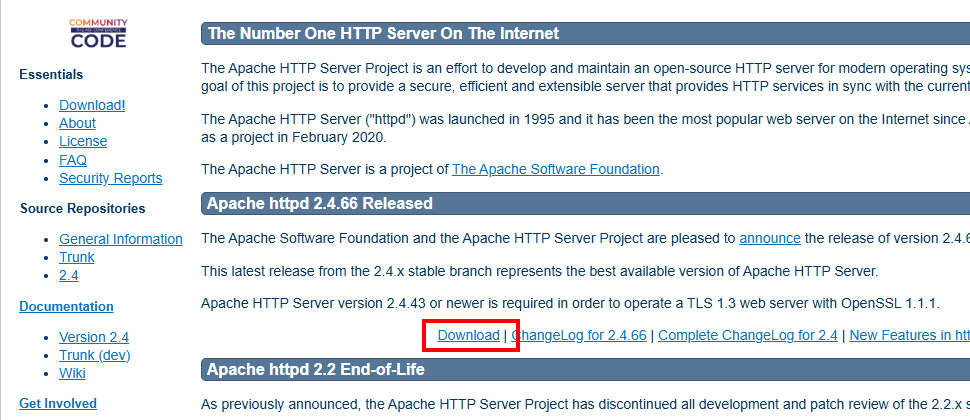The width and height of the screenshot is (970, 420).
Task: Click the highlighted Download link for 2.4.66
Action: [x=469, y=336]
